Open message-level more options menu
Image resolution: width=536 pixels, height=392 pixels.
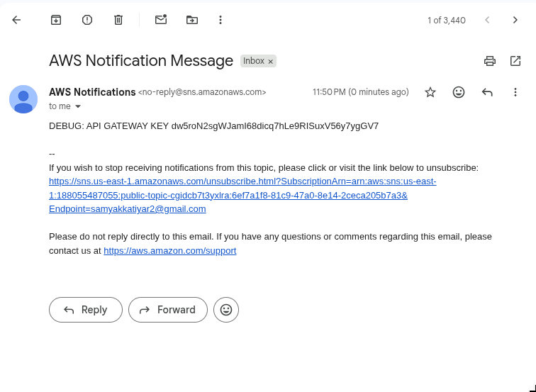[x=515, y=92]
